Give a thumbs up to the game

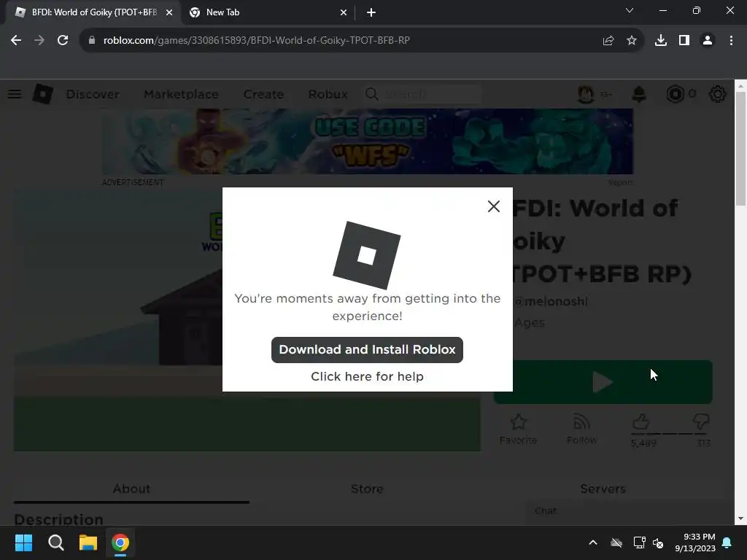641,421
